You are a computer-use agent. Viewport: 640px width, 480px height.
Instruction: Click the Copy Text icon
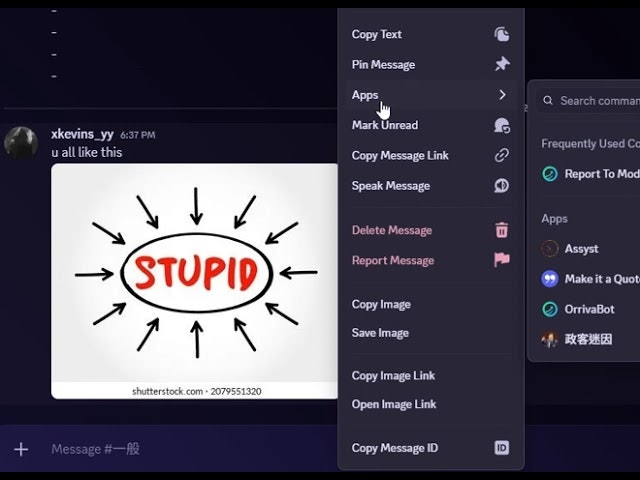click(502, 34)
